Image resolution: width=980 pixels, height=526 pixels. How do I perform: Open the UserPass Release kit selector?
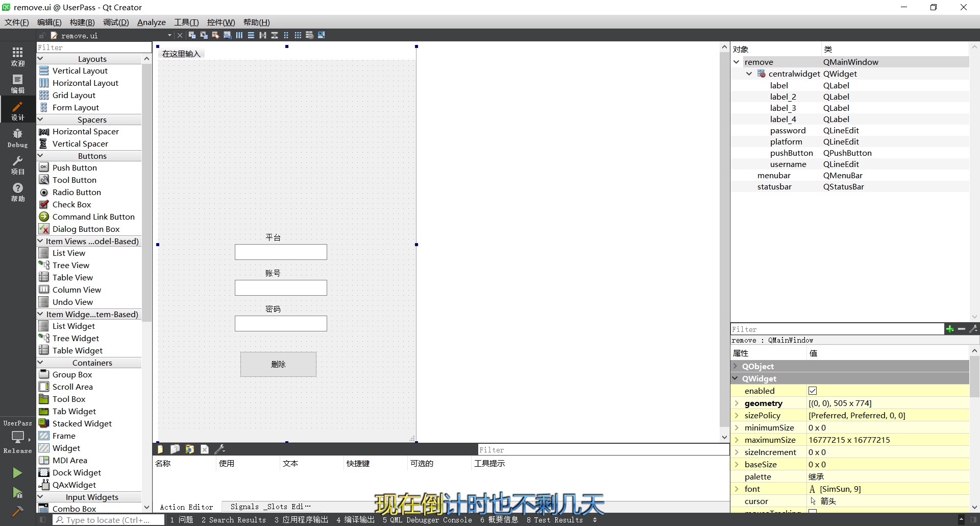[17, 437]
